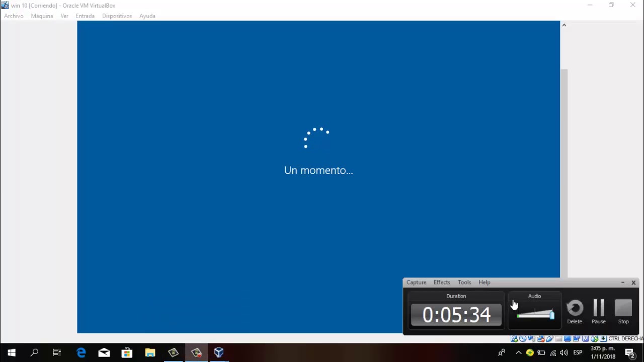This screenshot has width=644, height=362.
Task: Click the VirtualBox mouse integration icon
Action: (594, 339)
